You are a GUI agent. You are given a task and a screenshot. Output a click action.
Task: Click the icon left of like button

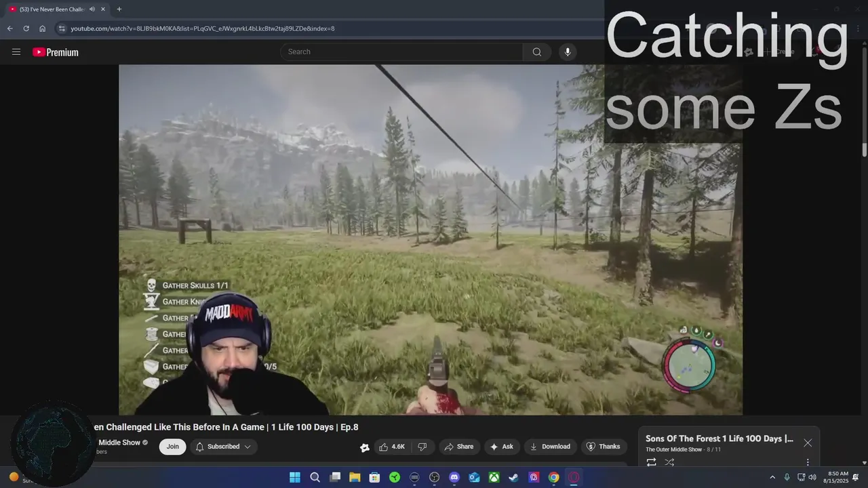[x=365, y=447]
